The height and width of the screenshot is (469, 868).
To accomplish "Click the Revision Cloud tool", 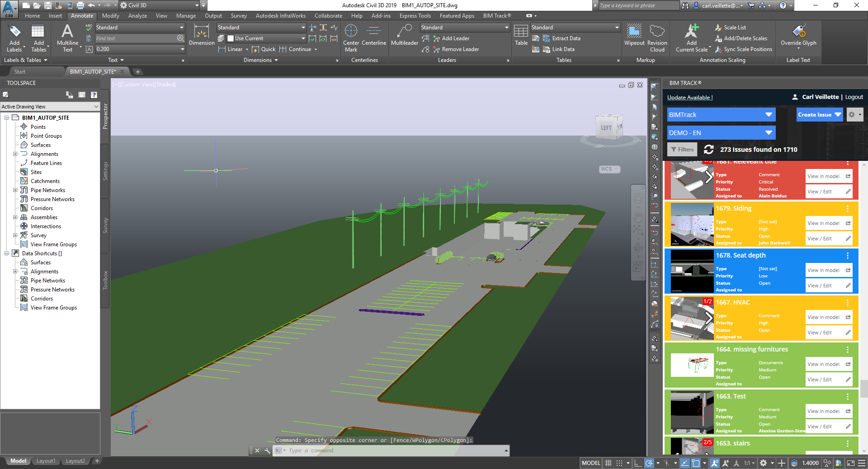I will pyautogui.click(x=657, y=38).
